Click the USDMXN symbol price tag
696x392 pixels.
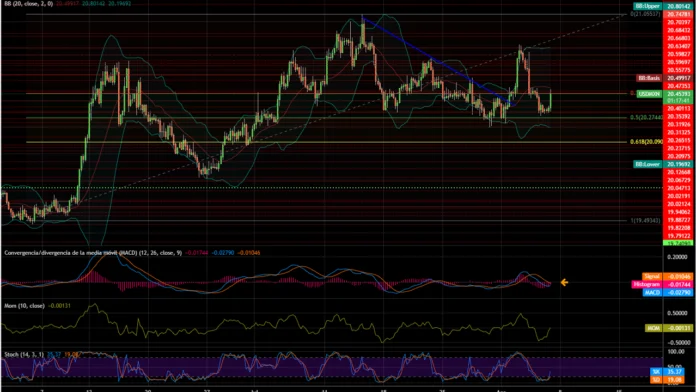point(649,94)
